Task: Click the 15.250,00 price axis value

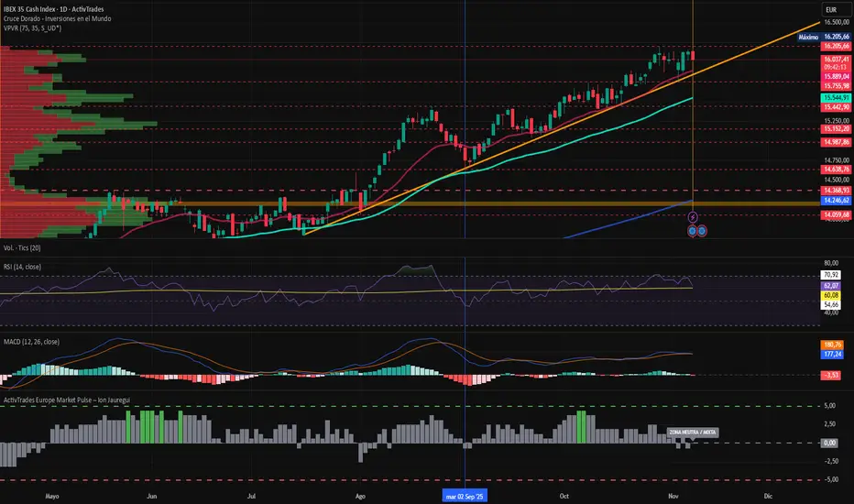Action: pos(837,121)
